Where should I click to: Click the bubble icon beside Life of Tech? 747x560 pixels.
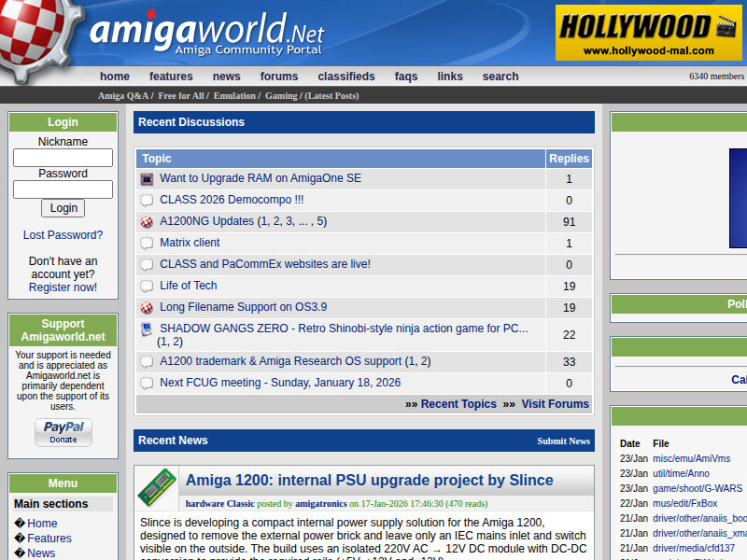pos(147,287)
